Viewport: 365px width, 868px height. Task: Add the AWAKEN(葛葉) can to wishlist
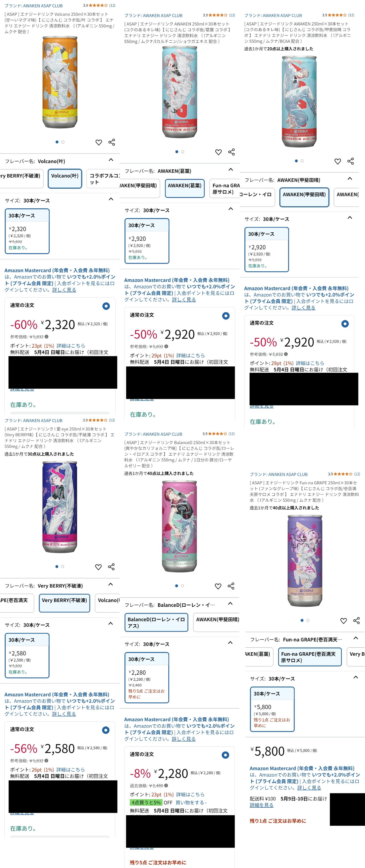[219, 152]
